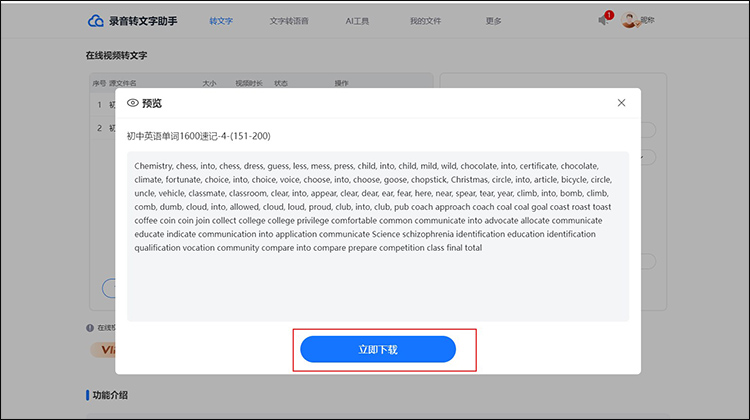Screen dimensions: 750x420
Task: Click the 操作 column header
Action: coord(342,83)
